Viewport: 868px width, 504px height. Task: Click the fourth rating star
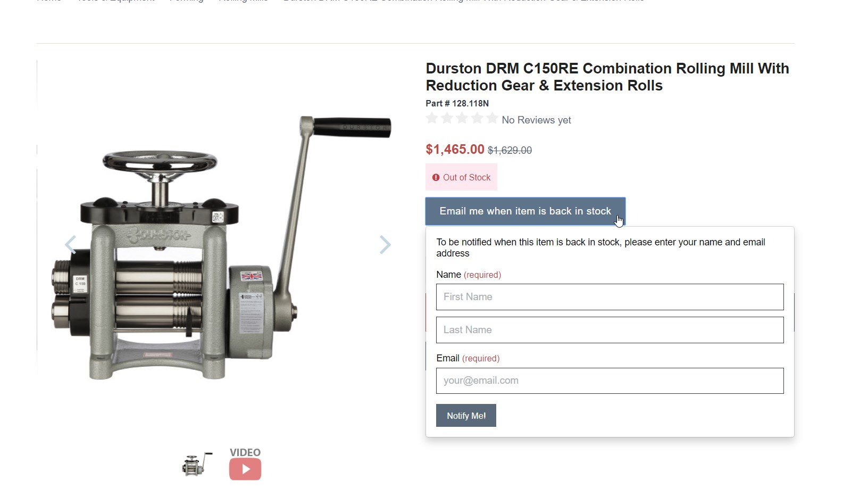(477, 119)
